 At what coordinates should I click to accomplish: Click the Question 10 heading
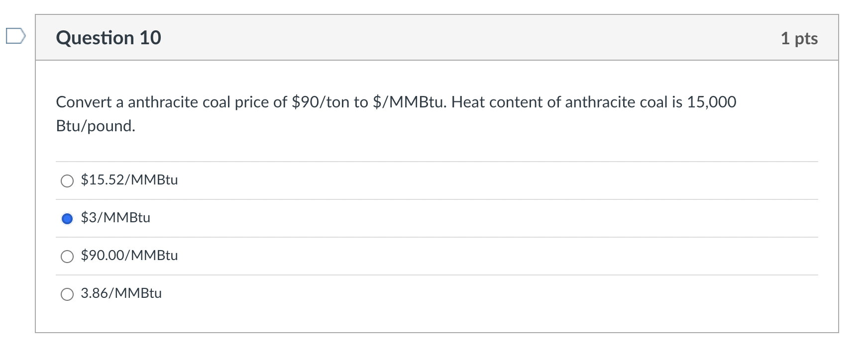point(108,38)
